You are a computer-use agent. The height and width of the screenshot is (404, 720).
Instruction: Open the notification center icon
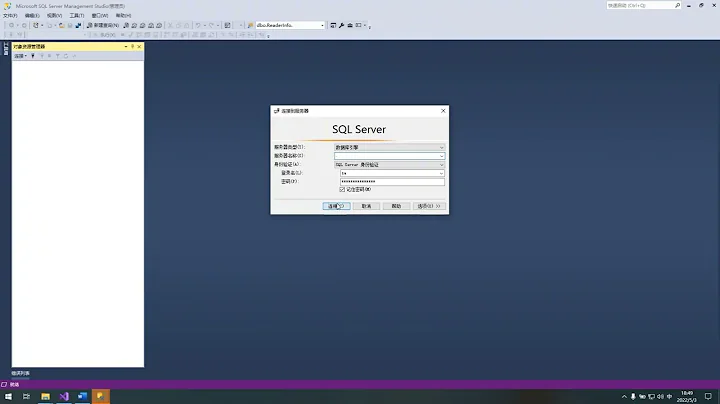tap(708, 396)
